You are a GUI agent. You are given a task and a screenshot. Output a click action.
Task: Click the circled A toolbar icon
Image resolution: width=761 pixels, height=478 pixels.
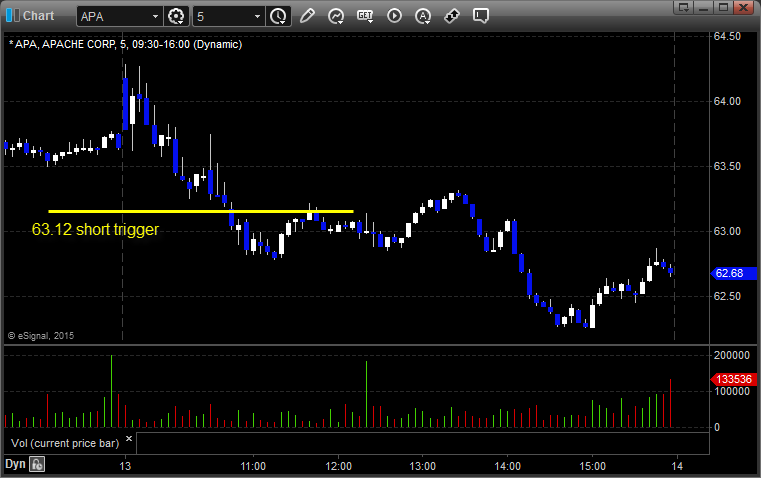pos(423,16)
